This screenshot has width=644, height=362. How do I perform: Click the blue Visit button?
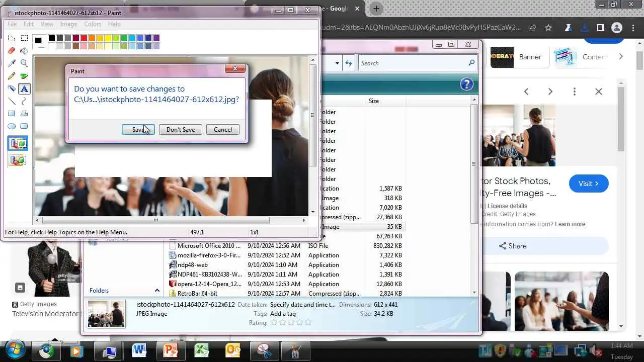pyautogui.click(x=589, y=184)
